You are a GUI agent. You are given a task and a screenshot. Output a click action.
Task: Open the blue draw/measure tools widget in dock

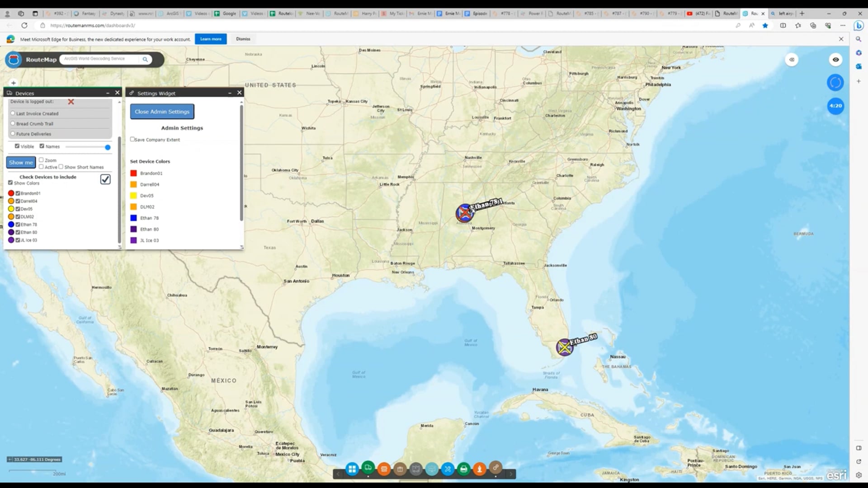click(x=448, y=469)
